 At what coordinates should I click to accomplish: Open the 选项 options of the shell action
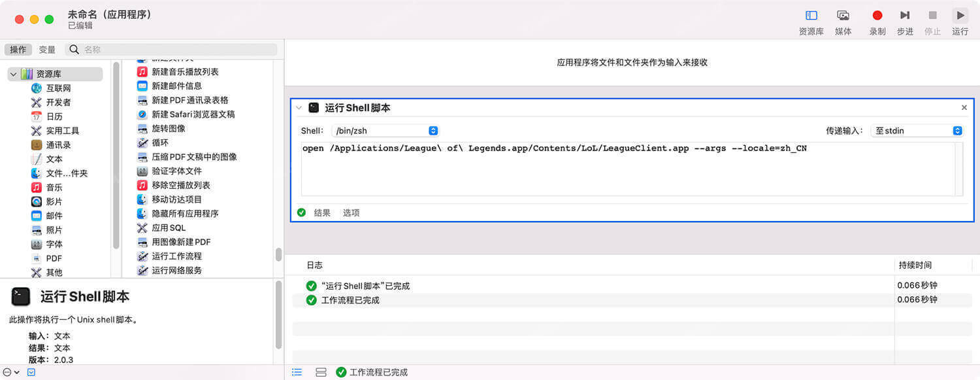(x=351, y=212)
